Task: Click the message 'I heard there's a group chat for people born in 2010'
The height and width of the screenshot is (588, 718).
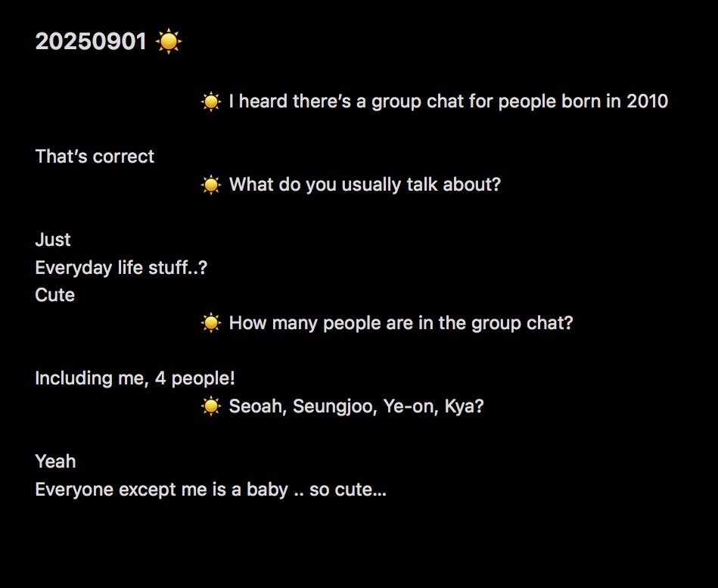Action: tap(449, 101)
